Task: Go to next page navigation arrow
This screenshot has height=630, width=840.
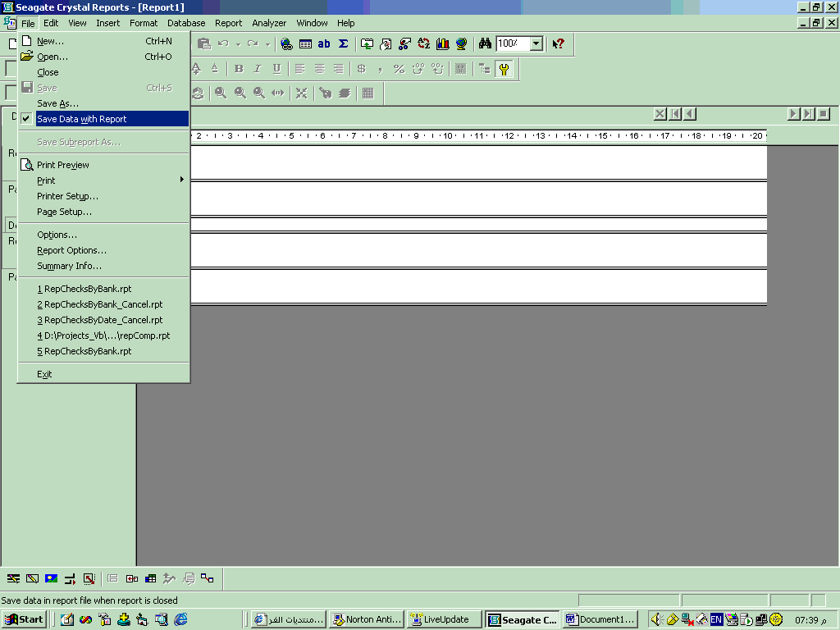Action: click(x=793, y=113)
